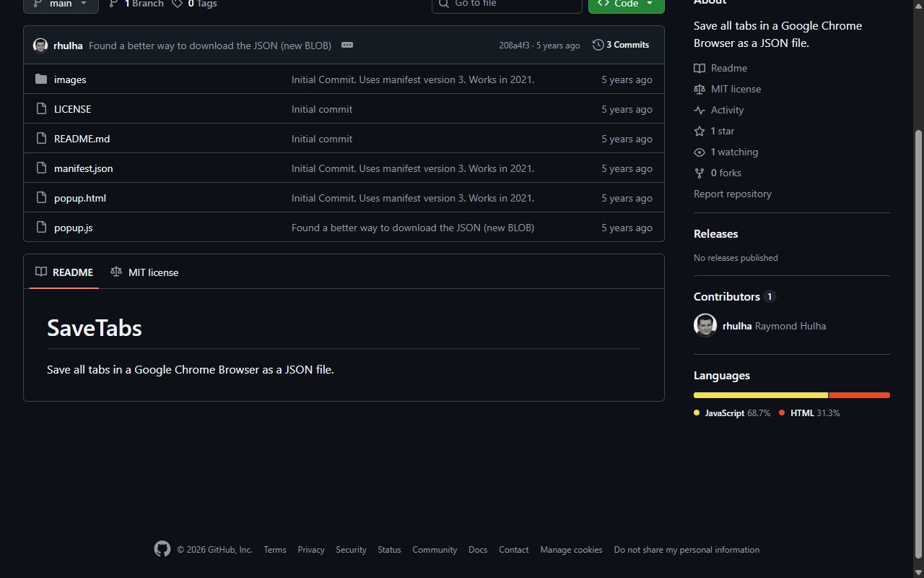Click the popup.js file icon
Viewport: 924px width, 578px height.
[41, 228]
